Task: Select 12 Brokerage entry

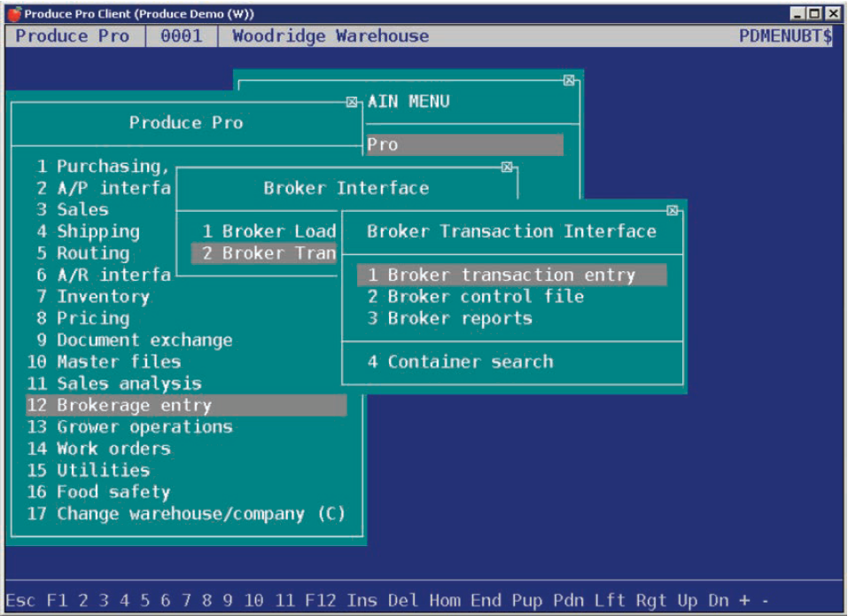Action: (187, 405)
